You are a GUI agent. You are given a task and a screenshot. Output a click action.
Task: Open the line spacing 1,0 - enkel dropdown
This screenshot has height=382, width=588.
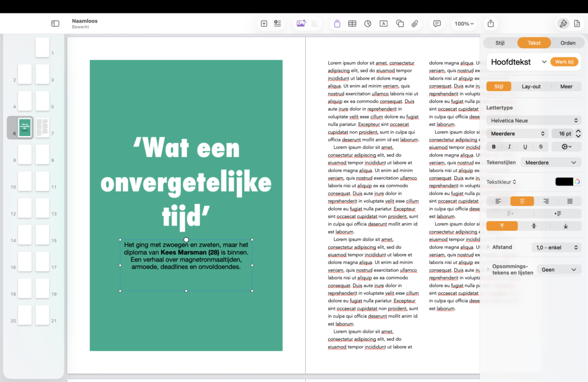[x=557, y=247]
